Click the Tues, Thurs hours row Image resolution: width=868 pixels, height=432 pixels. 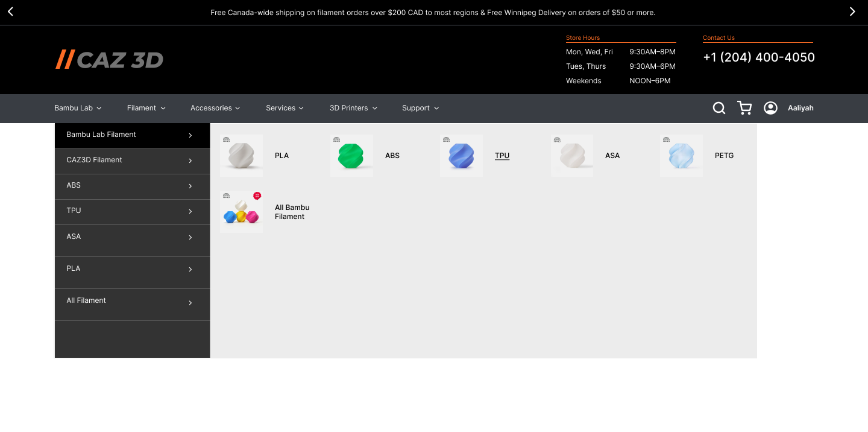[621, 66]
